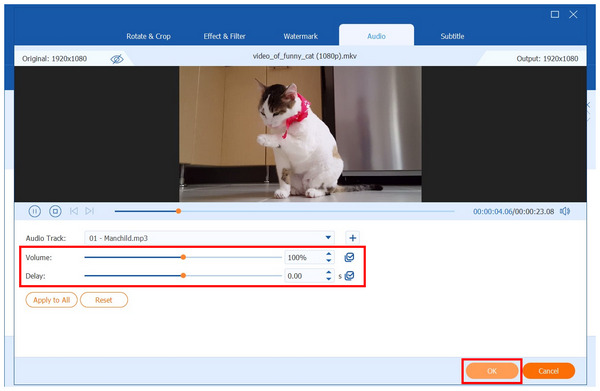This screenshot has width=600, height=391.
Task: Reset the audio settings
Action: (x=104, y=300)
